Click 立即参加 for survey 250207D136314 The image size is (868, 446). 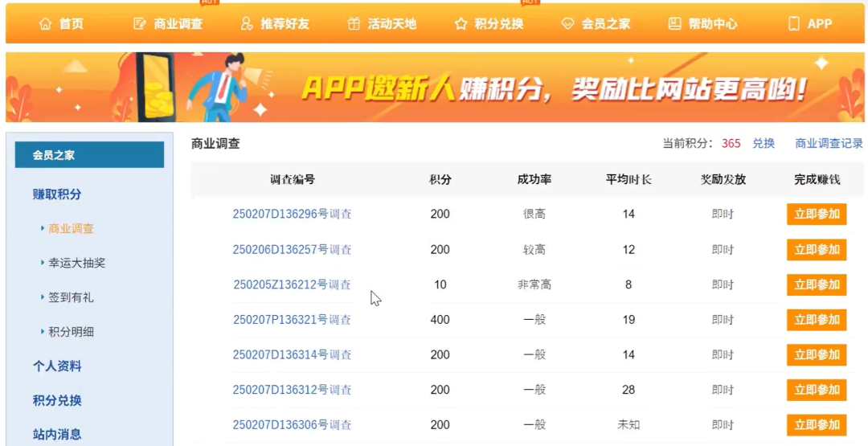tap(817, 354)
